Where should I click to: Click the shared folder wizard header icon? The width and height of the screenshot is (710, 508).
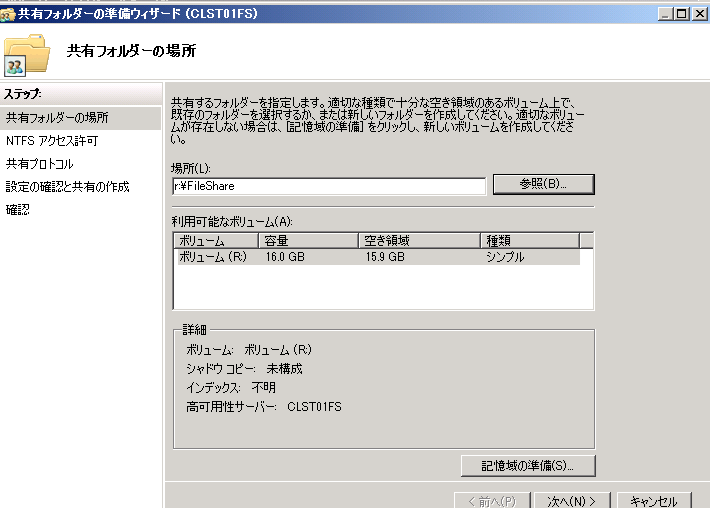pyautogui.click(x=26, y=54)
